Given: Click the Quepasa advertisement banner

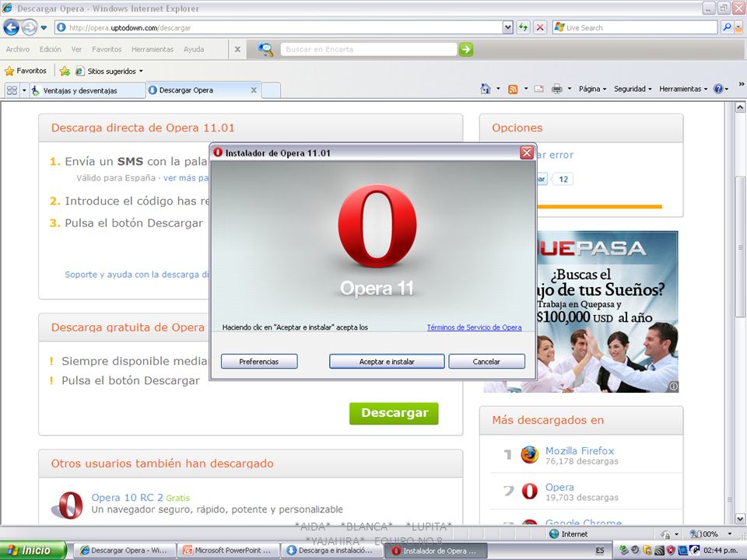Looking at the screenshot, I should 607,311.
